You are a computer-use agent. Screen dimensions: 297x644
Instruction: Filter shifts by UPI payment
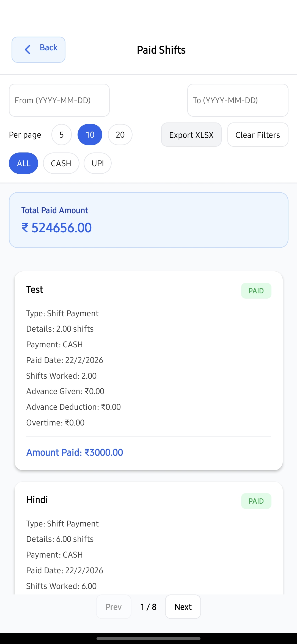point(98,163)
